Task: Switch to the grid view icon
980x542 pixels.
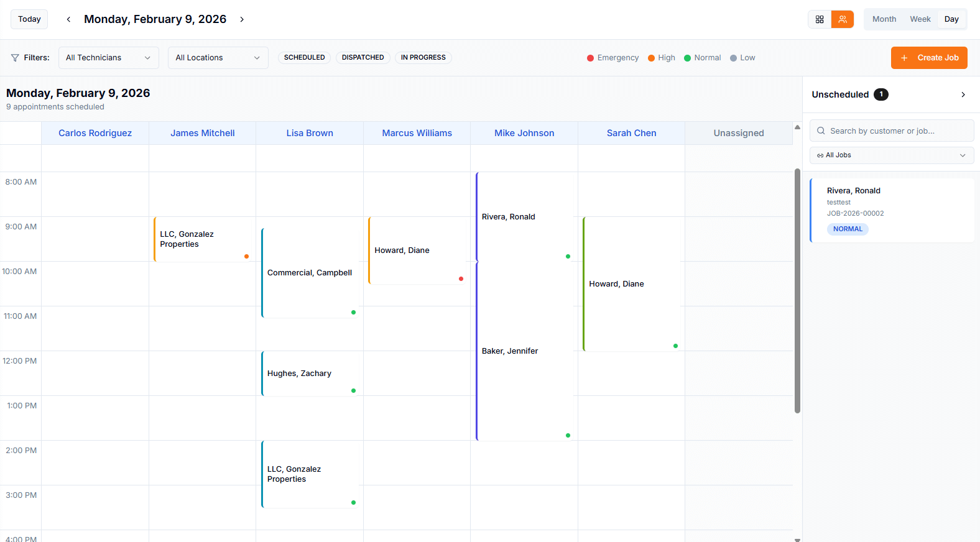Action: coord(820,19)
